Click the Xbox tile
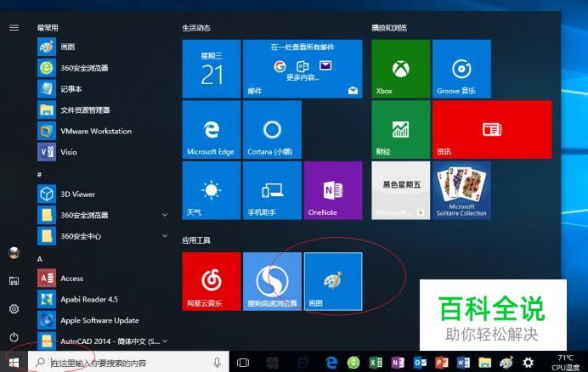Viewport: 588px width, 372px height. click(x=400, y=69)
